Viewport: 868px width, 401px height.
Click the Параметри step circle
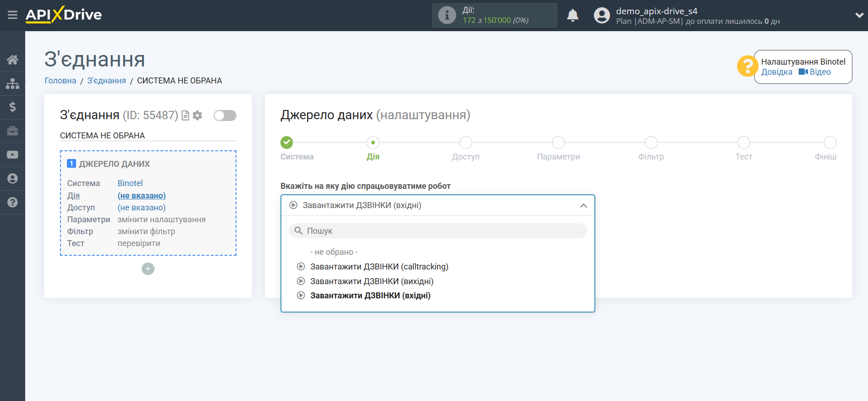click(558, 143)
